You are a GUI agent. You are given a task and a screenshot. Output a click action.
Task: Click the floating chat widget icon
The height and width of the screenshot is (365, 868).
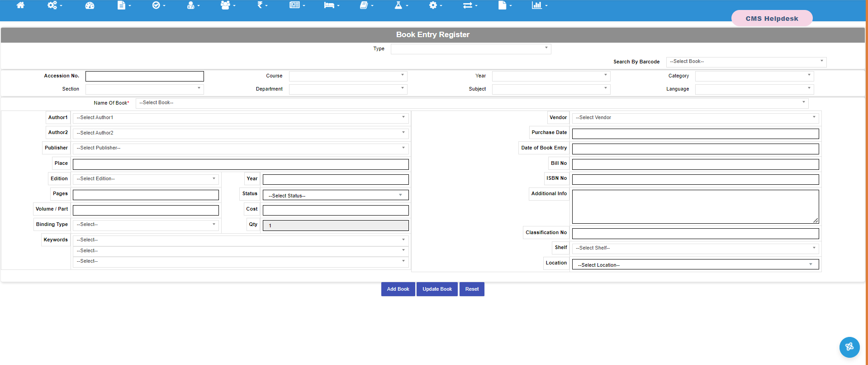849,347
